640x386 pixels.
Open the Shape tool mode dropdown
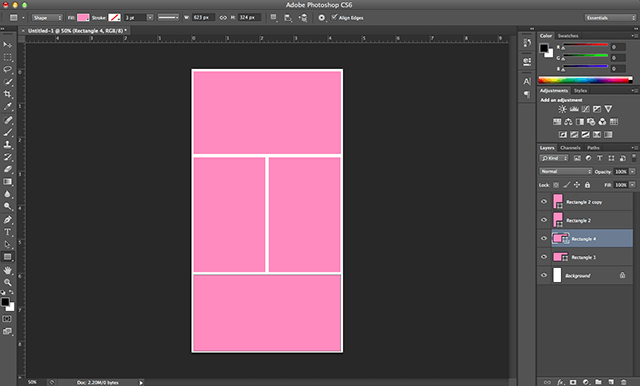47,18
